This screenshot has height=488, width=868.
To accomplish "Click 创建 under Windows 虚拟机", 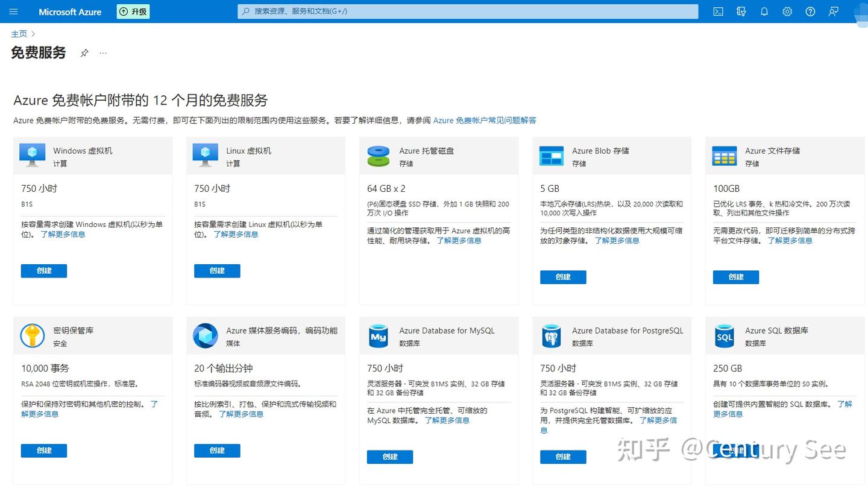I will [44, 271].
